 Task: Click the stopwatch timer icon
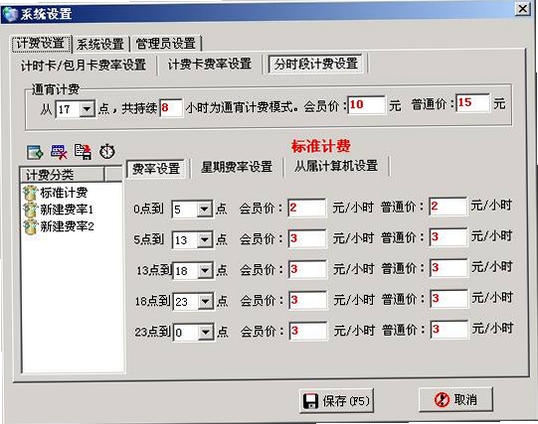[107, 151]
